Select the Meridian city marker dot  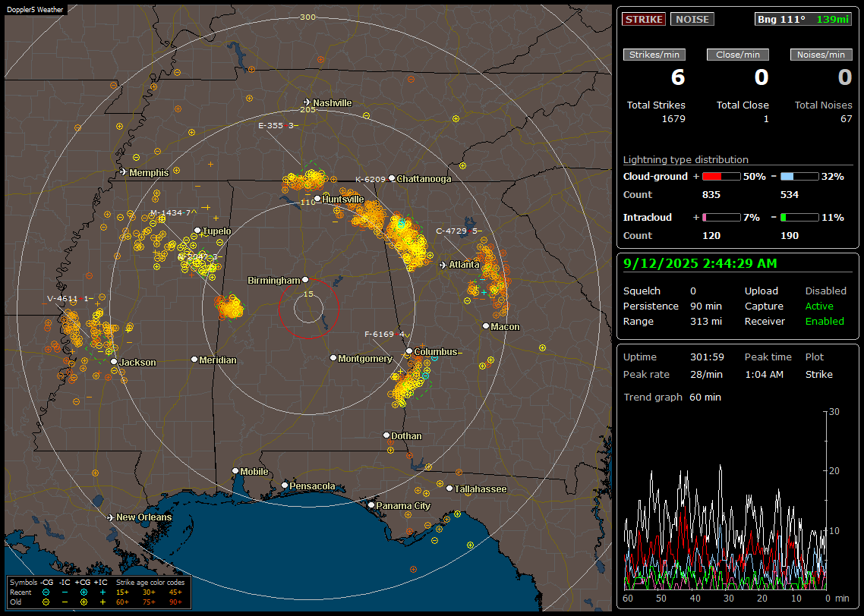click(194, 360)
